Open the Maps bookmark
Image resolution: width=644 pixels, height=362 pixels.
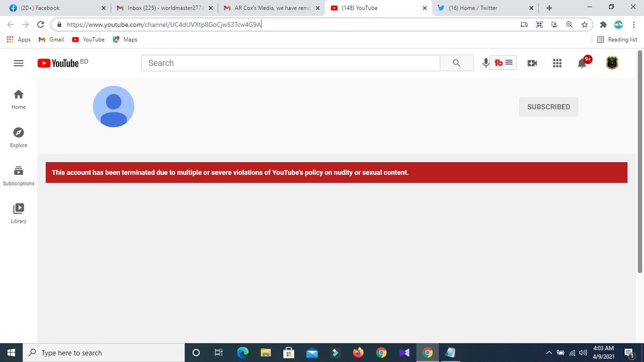125,40
